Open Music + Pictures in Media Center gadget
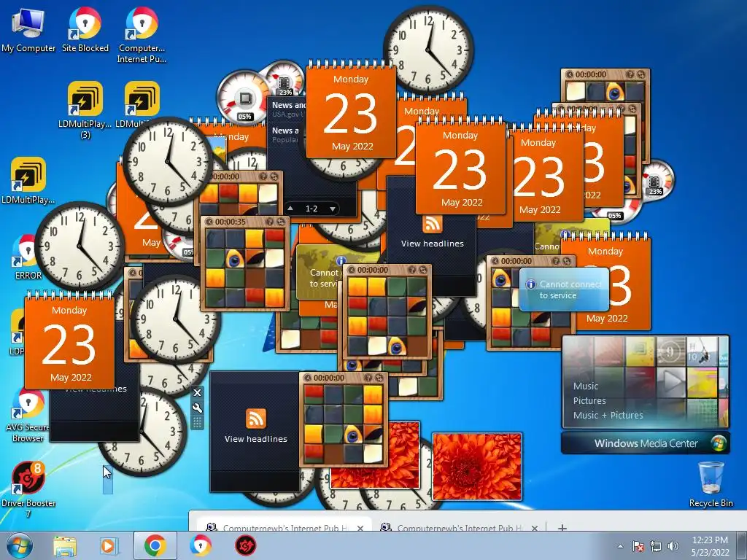 tap(608, 415)
